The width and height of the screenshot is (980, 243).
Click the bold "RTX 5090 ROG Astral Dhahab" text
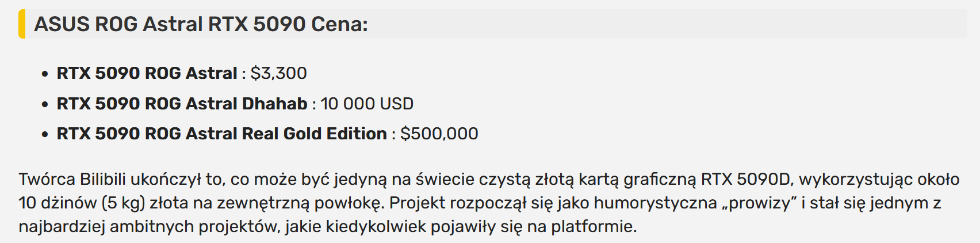pos(182,104)
